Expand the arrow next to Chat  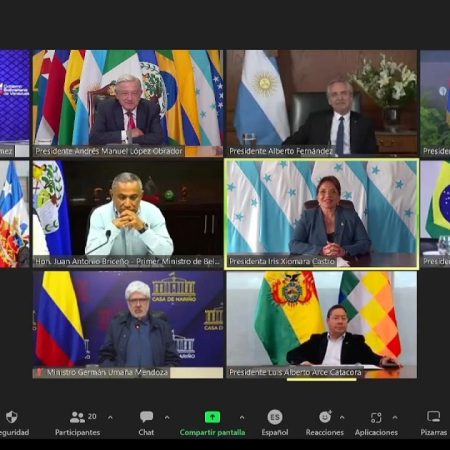pos(167,417)
